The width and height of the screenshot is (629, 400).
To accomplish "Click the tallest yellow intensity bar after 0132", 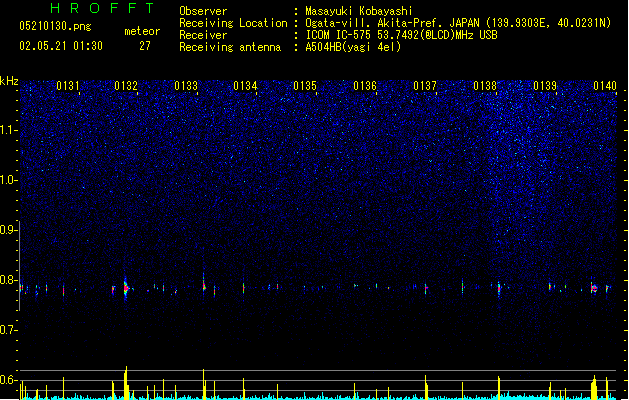I will coord(126,382).
